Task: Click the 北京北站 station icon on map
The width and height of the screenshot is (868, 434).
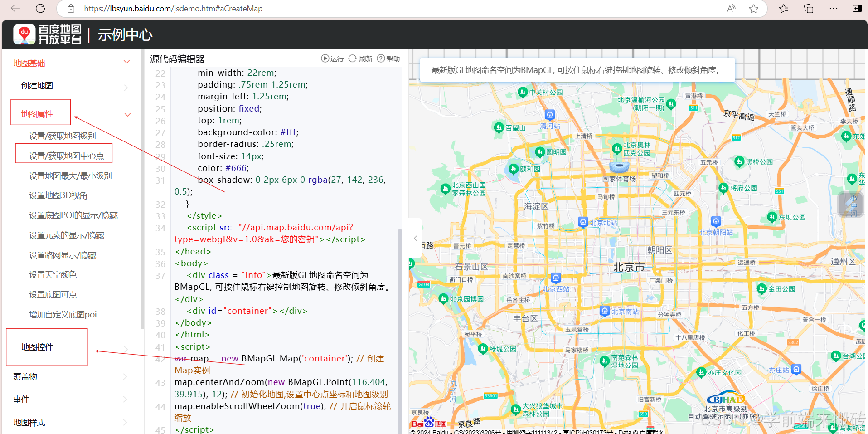Action: point(583,222)
